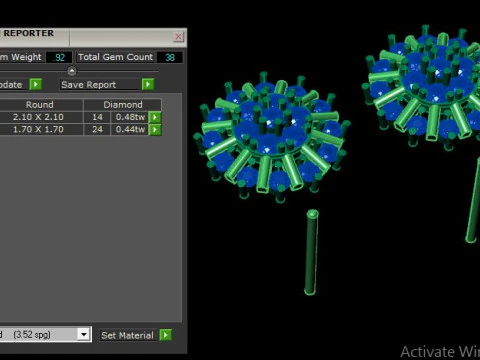Screen dimensions: 480x360
Task: Click the gem count cell showing 24
Action: (x=97, y=129)
